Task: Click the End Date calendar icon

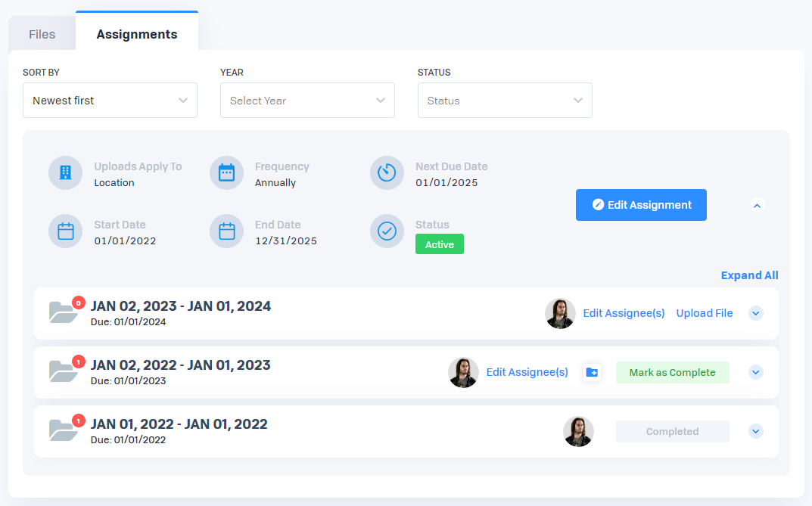Action: (x=226, y=231)
